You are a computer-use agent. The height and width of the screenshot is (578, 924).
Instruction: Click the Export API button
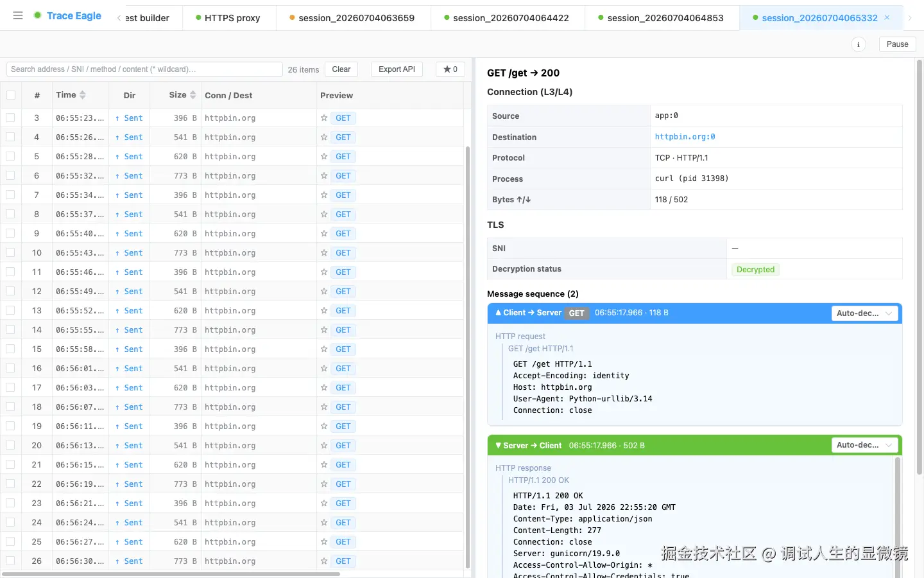[x=397, y=69]
